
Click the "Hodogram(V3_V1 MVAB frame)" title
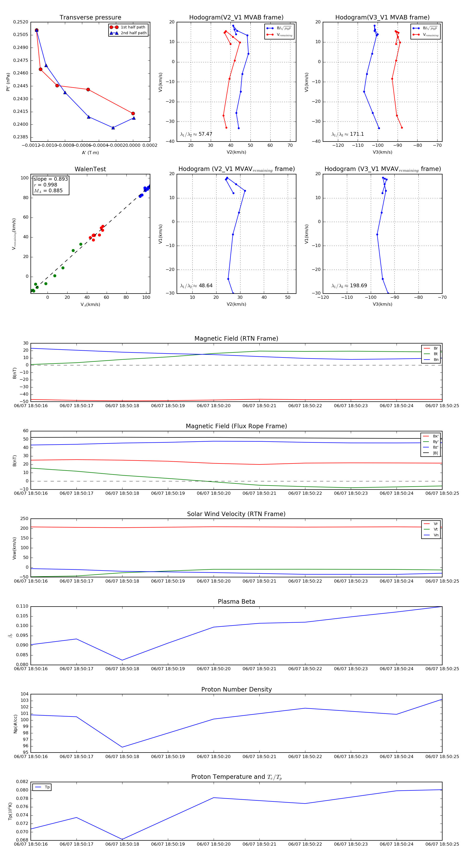pyautogui.click(x=382, y=18)
